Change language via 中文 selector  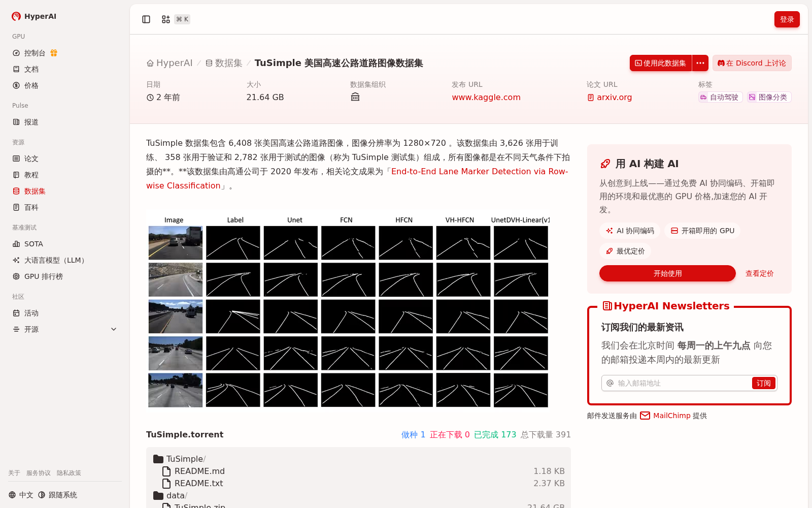click(x=21, y=495)
